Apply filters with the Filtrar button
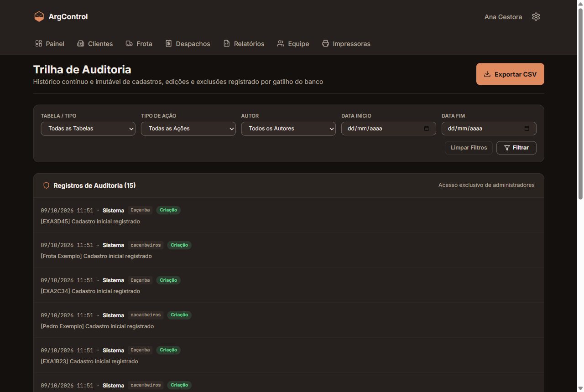Viewport: 584px width, 392px height. (x=516, y=148)
